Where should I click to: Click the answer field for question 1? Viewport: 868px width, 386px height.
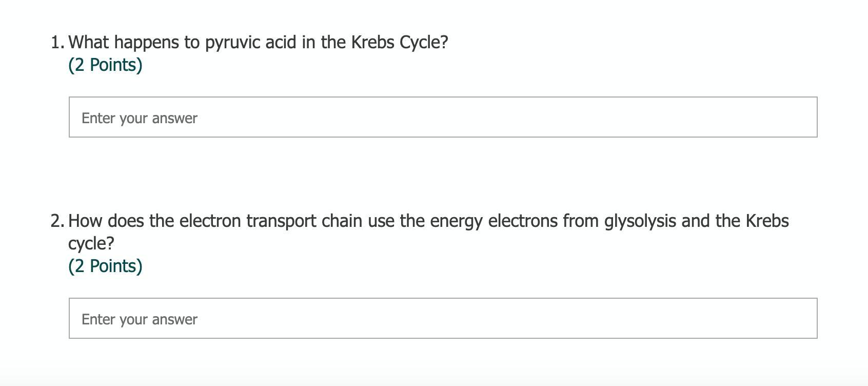click(x=443, y=117)
